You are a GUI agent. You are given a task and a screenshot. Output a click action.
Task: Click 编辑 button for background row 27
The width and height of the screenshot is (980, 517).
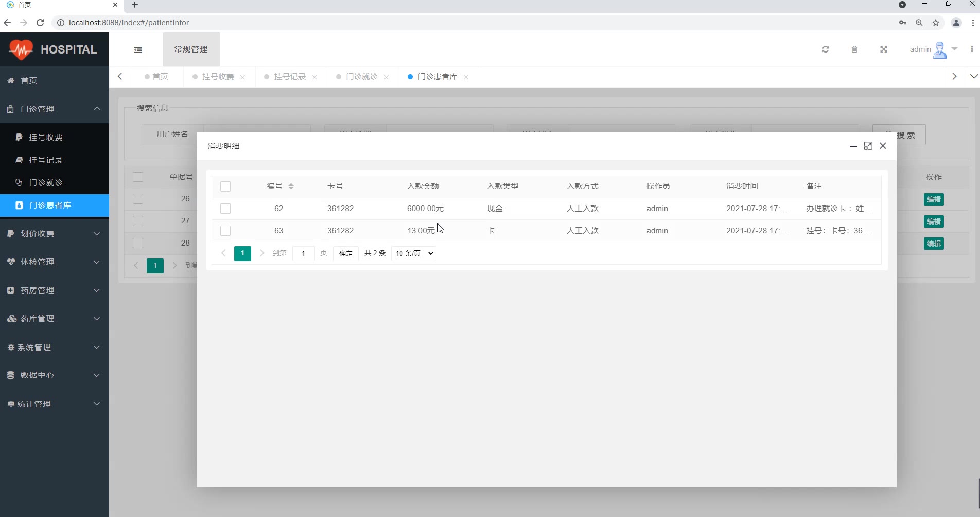pos(934,221)
